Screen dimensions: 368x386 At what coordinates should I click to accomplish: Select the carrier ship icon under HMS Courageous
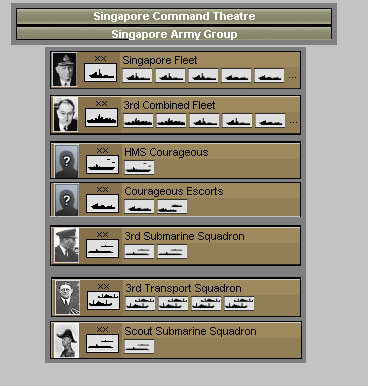tap(139, 168)
